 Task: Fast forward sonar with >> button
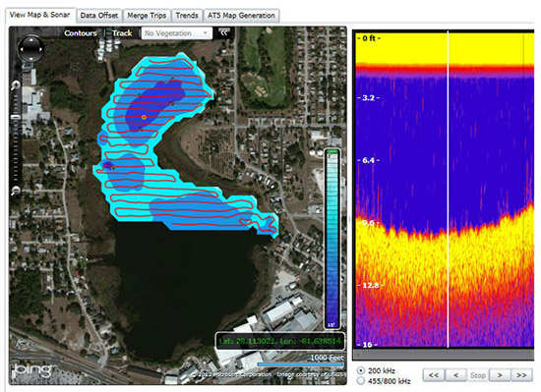(x=521, y=375)
